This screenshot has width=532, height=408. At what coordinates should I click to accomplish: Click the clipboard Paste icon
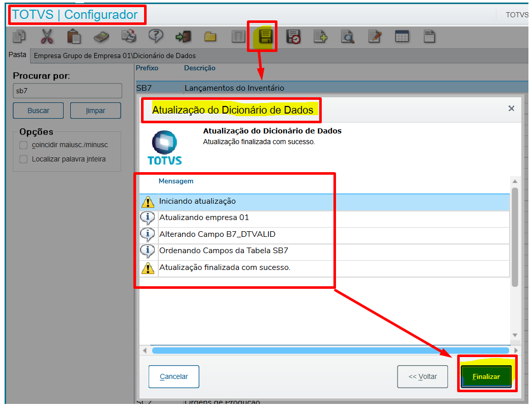(x=74, y=36)
